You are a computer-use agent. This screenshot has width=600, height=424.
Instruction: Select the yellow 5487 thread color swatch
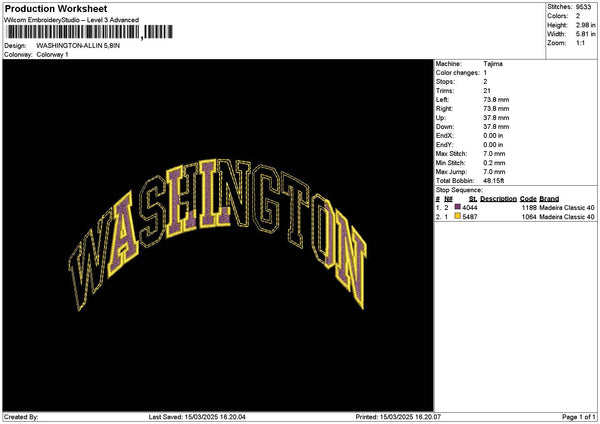tap(457, 216)
